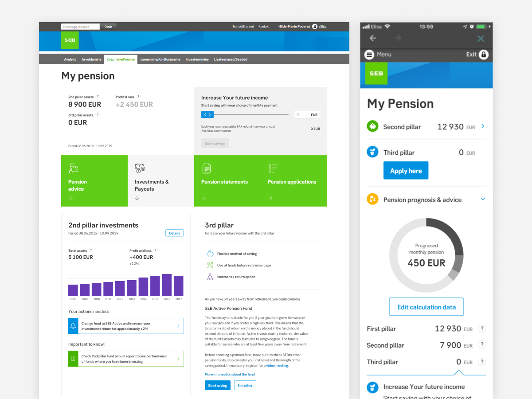Expand Investments & Payouts tile

pos(137,198)
